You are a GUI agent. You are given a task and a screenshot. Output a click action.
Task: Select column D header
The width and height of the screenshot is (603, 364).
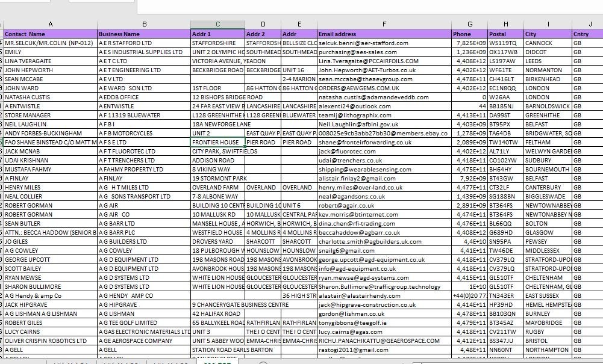(x=263, y=24)
